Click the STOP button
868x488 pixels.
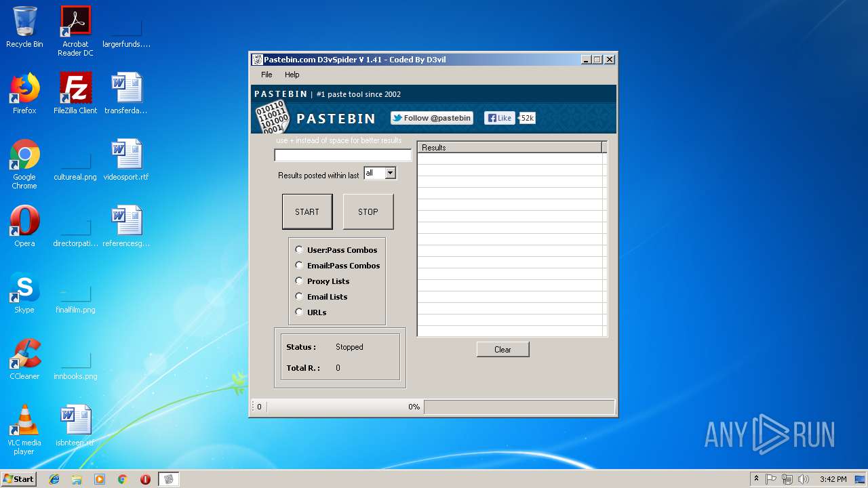pyautogui.click(x=368, y=211)
